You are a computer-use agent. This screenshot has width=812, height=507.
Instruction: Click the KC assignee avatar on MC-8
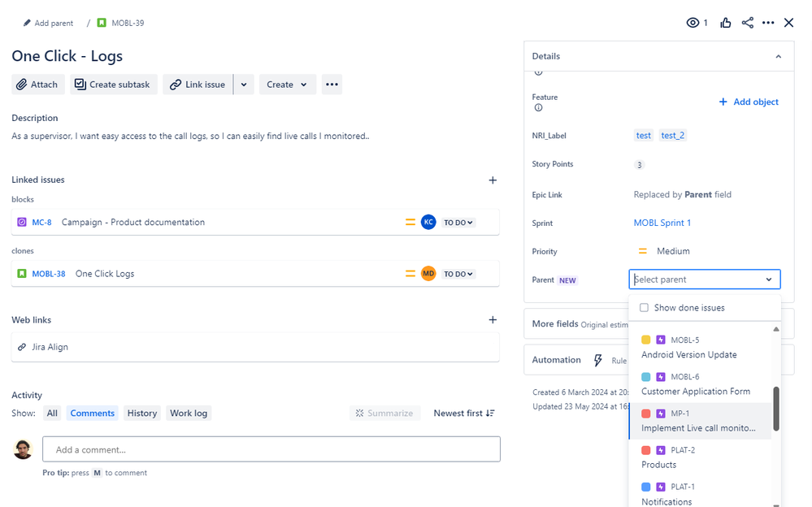click(428, 222)
